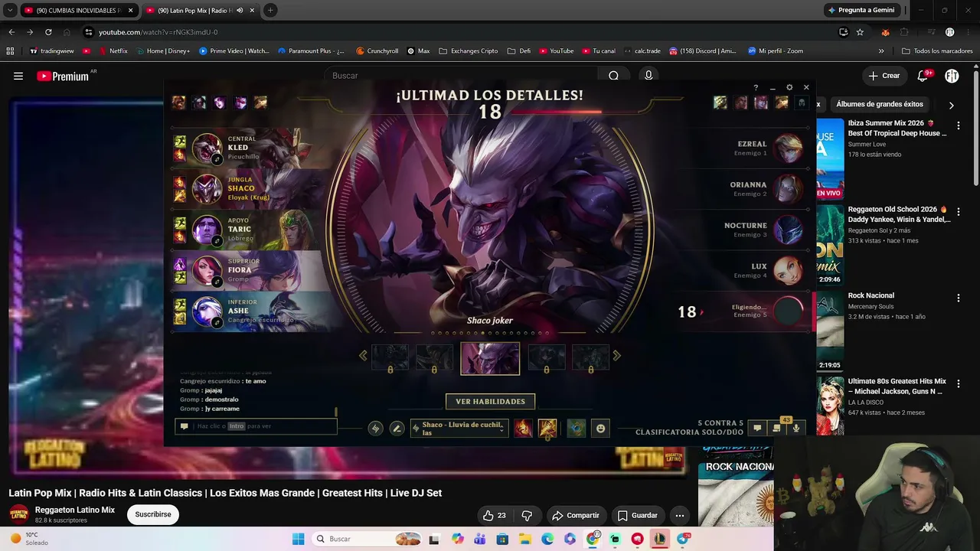Open the Crunchyroll bookmark
The height and width of the screenshot is (551, 980).
(377, 51)
